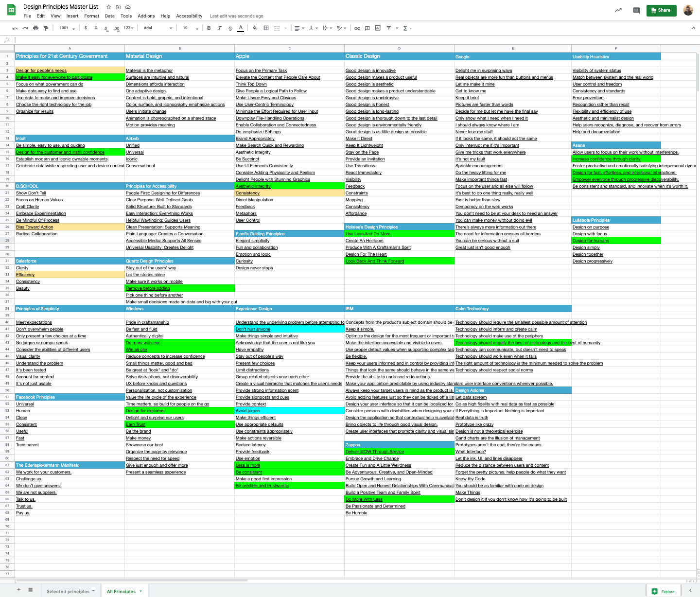Open the Arial font dropdown
The image size is (700, 597).
(158, 28)
